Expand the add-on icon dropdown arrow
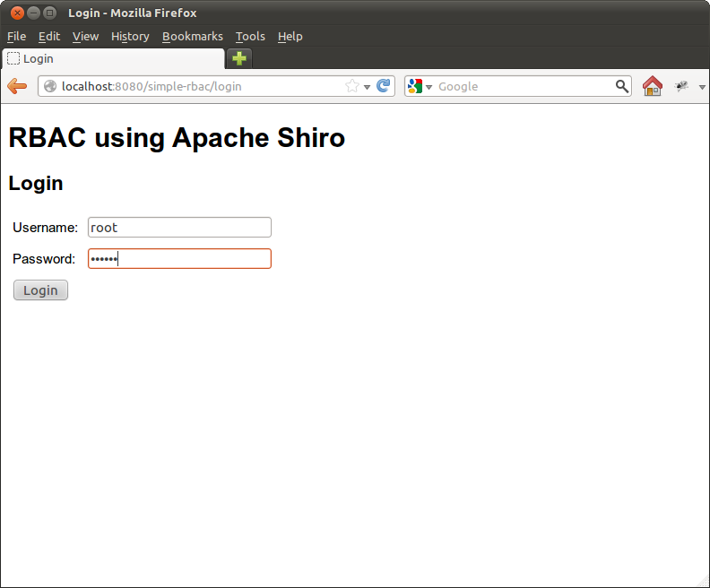 coord(701,87)
